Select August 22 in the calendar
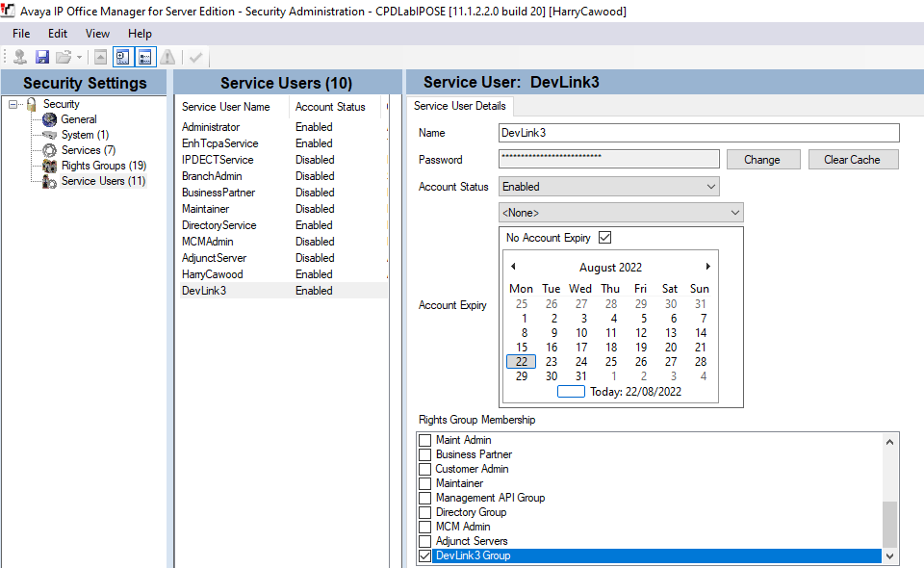This screenshot has width=924, height=568. coord(522,362)
